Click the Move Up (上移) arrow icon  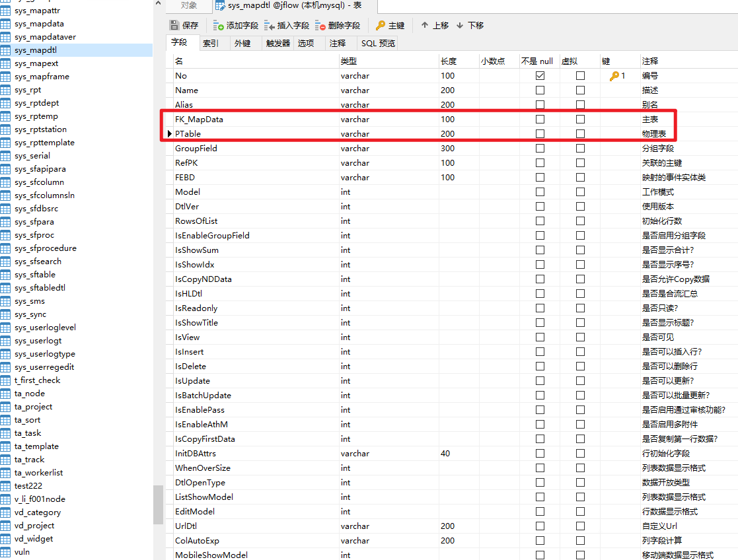pos(425,25)
